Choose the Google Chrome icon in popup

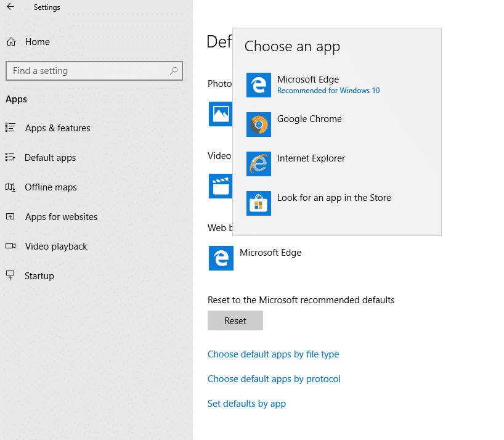coord(259,124)
